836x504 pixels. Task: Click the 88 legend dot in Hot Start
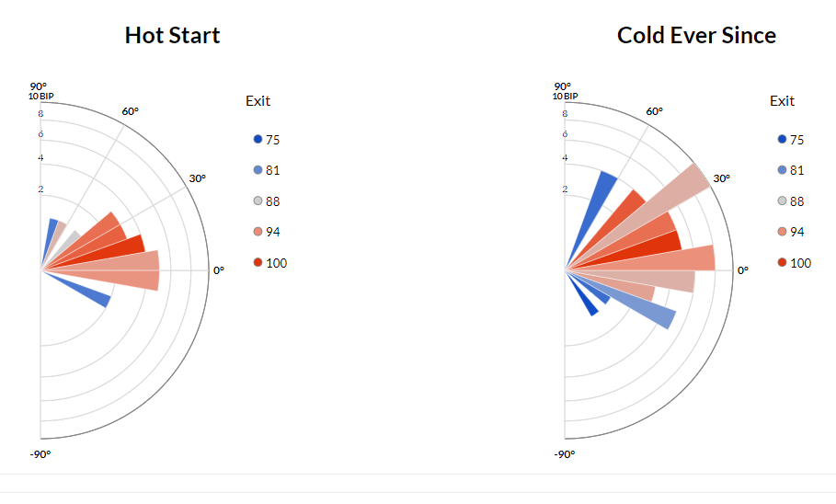pos(258,201)
